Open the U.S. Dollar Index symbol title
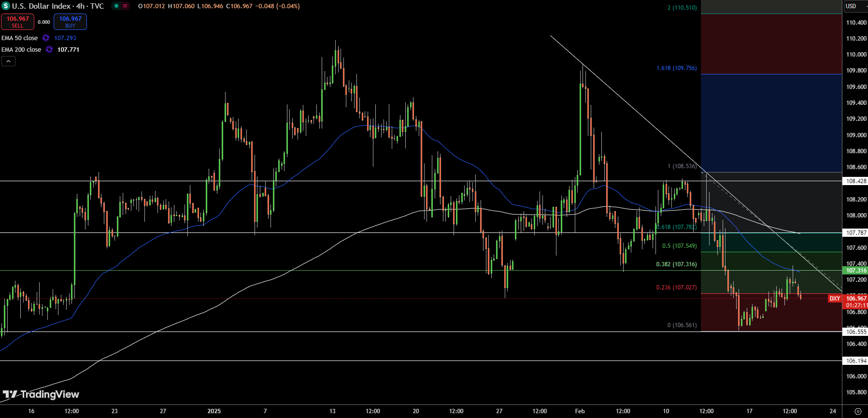868x418 pixels. 58,6
